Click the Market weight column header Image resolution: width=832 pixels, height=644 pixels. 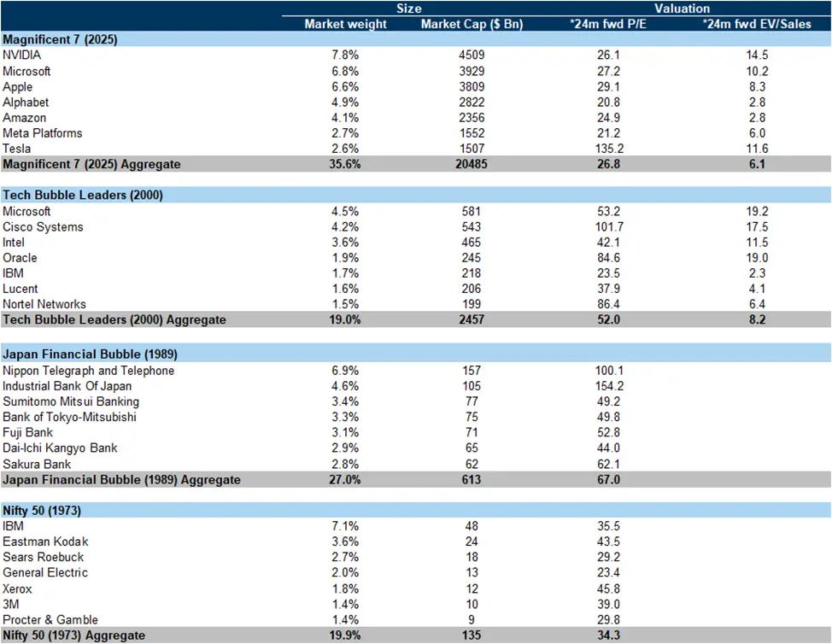(345, 24)
